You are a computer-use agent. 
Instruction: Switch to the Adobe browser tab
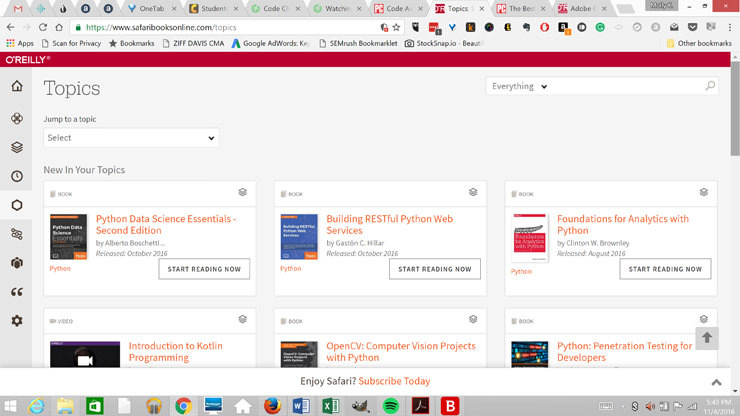click(x=581, y=8)
